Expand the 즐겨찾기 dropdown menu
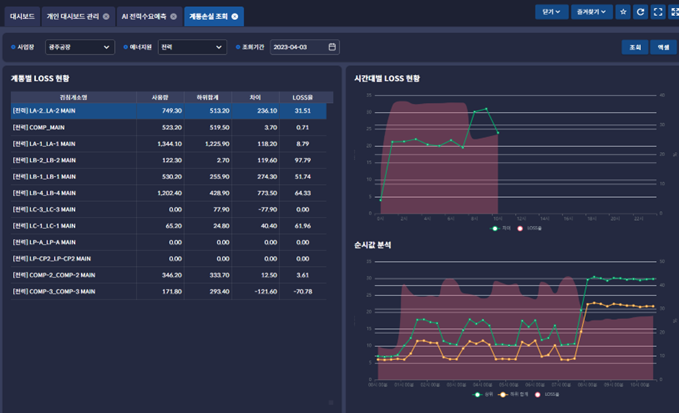The width and height of the screenshot is (679, 413). pyautogui.click(x=591, y=12)
